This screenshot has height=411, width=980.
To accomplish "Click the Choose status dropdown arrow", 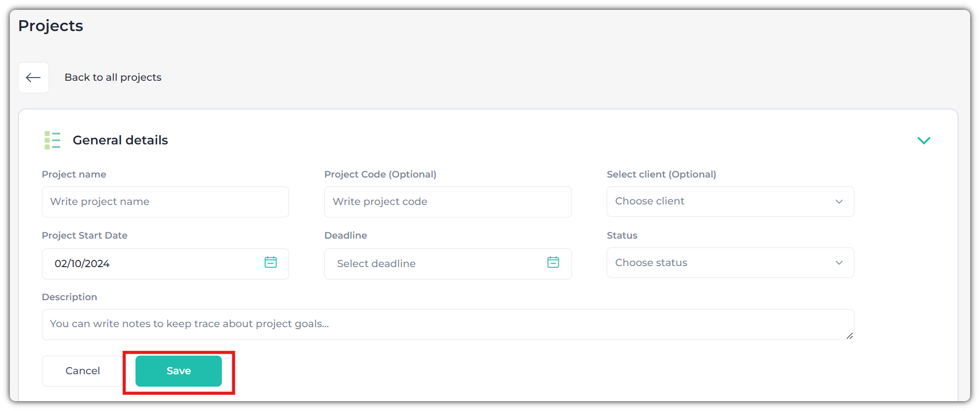I will point(839,263).
